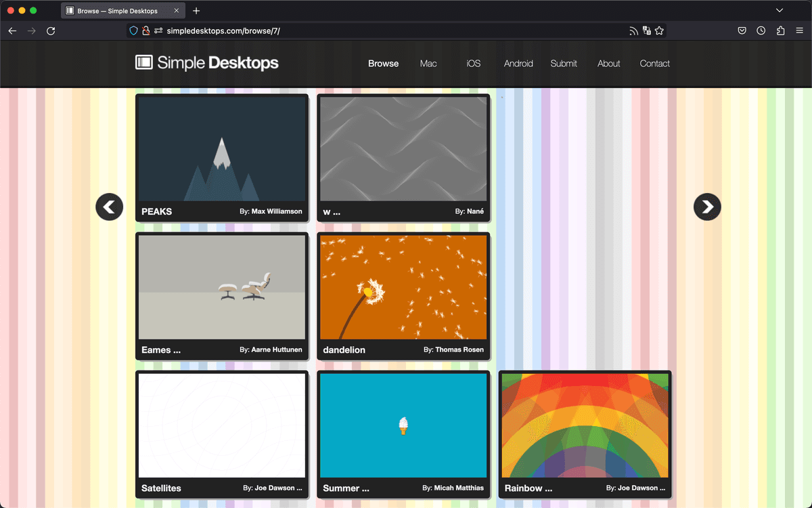Image resolution: width=812 pixels, height=508 pixels.
Task: Open the Eames chair wallpaper thumbnail
Action: [x=222, y=287]
